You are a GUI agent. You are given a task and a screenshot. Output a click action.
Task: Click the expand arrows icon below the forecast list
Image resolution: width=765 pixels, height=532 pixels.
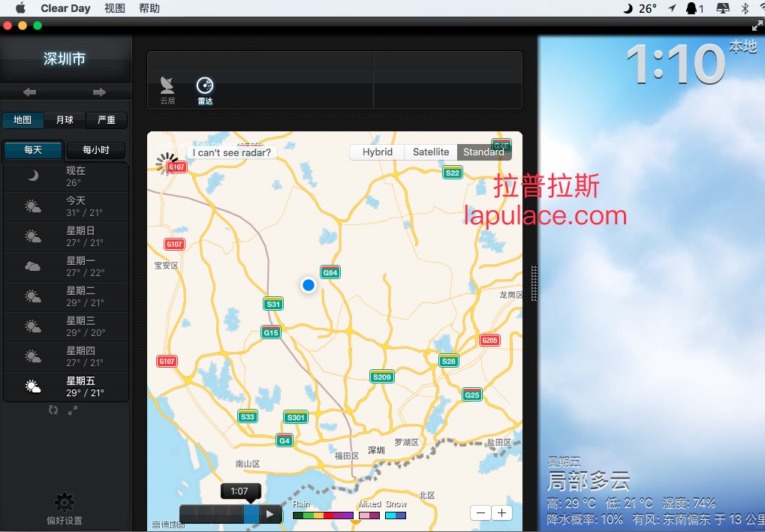(73, 410)
